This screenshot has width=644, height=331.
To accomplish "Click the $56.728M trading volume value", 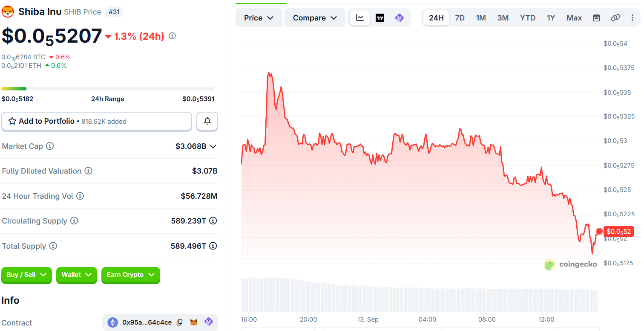I will (199, 196).
